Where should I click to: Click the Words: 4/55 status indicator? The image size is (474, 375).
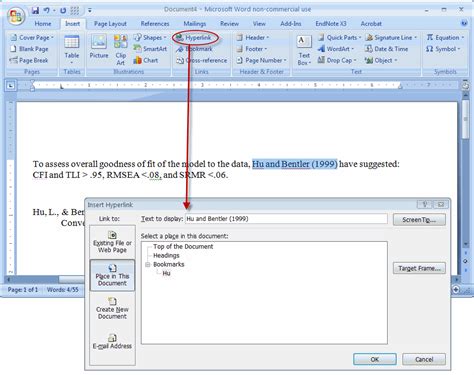[x=62, y=290]
